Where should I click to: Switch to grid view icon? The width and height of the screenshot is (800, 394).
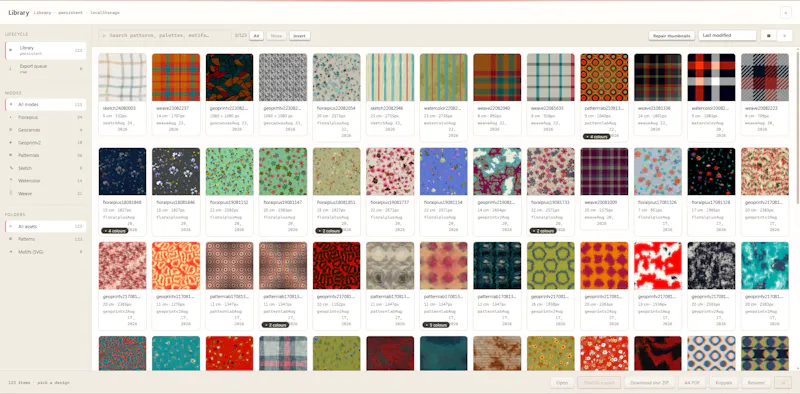tap(768, 36)
